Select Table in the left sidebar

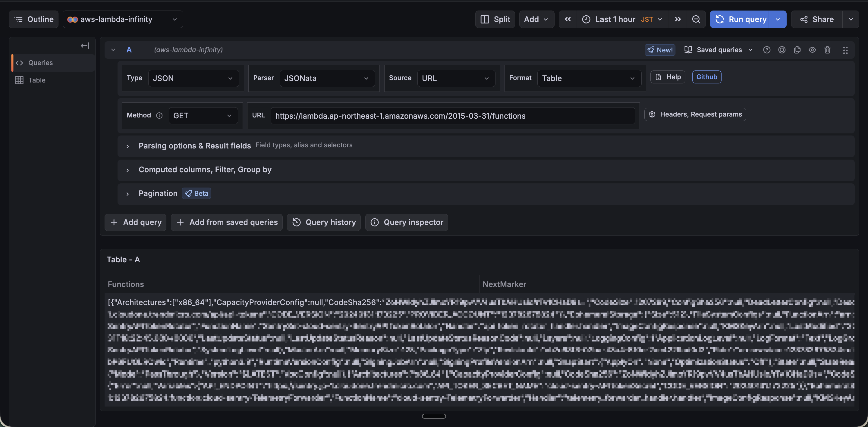pos(37,80)
